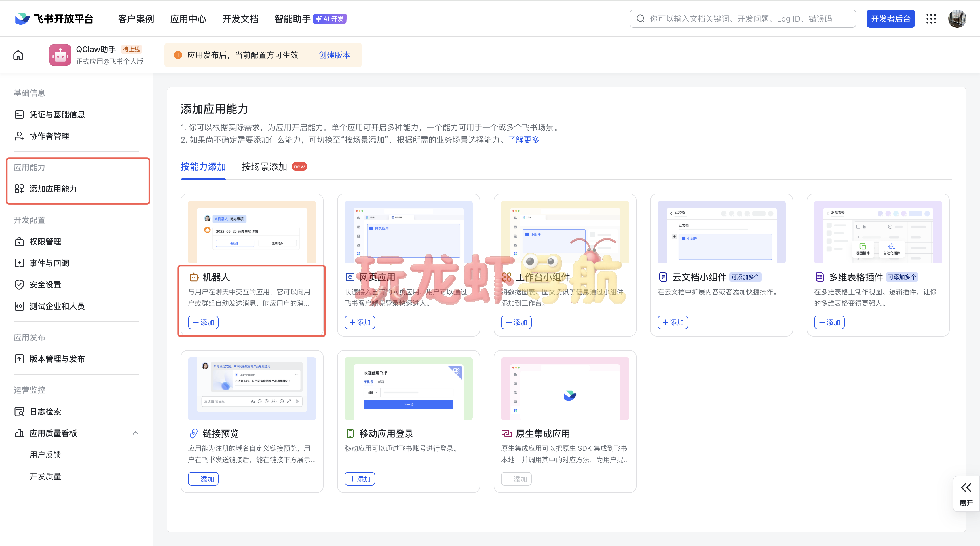This screenshot has height=546, width=980.
Task: Switch to the 按能力添加 tab
Action: (x=203, y=166)
